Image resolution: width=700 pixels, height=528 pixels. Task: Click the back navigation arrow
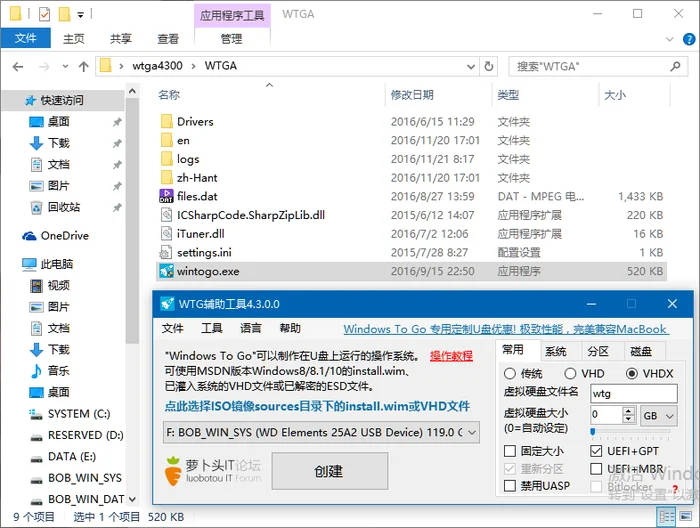coord(18,67)
